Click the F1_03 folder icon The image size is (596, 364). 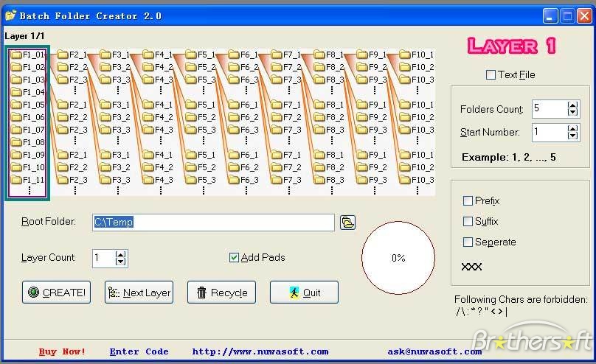pos(16,80)
